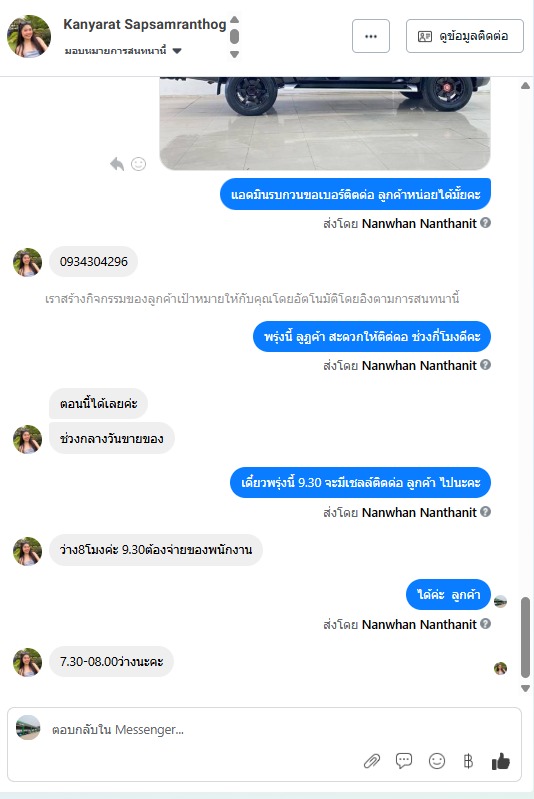This screenshot has width=534, height=799.
Task: Send a thumbs-up like
Action: (500, 761)
